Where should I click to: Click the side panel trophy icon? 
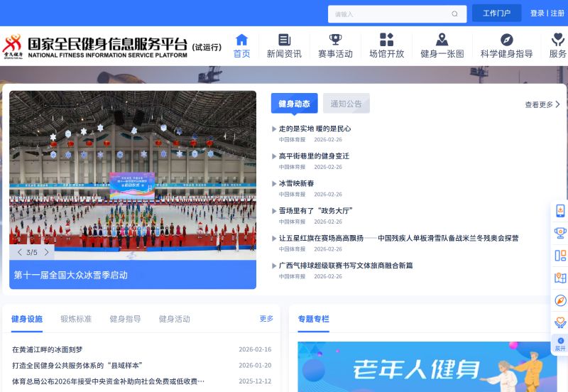point(560,233)
